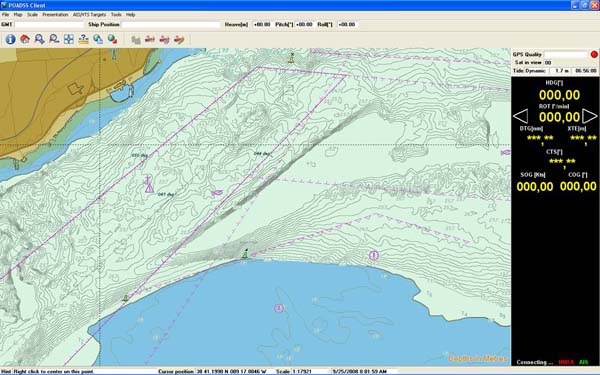Click the magenta fish symbol on chart
The width and height of the screenshot is (600, 375).
click(217, 193)
